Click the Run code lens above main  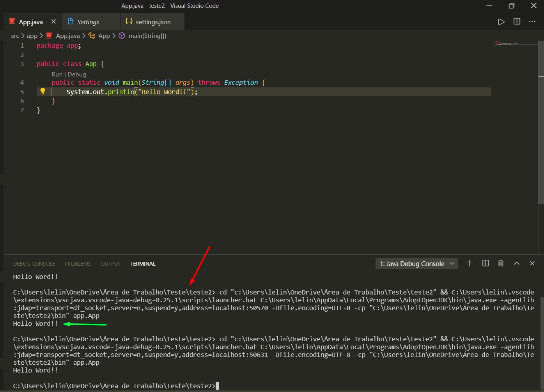point(57,74)
